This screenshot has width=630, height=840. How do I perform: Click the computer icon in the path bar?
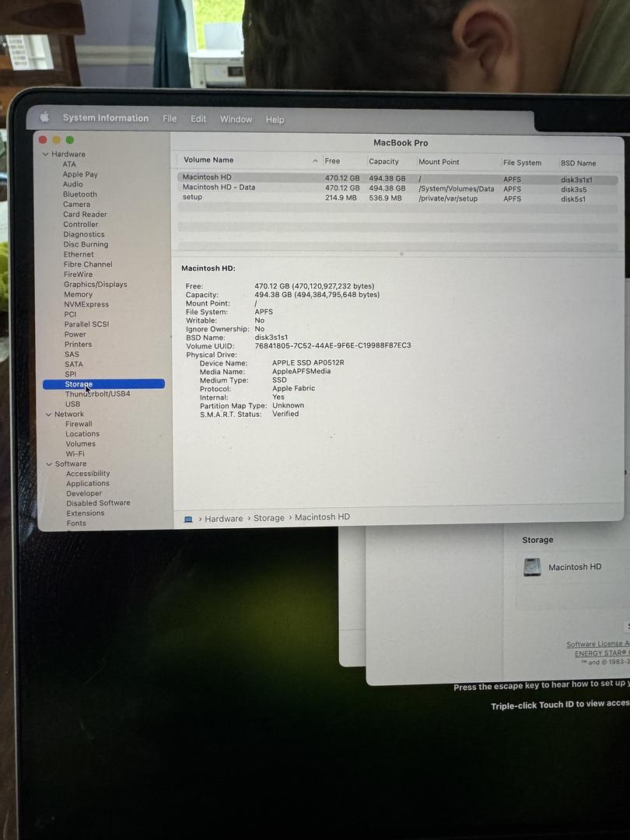[188, 519]
